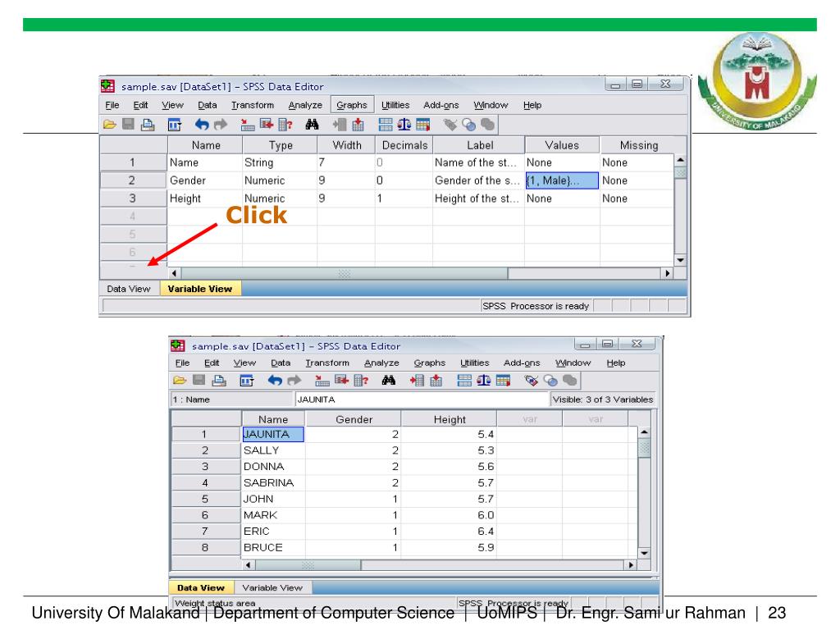The image size is (840, 630).
Task: Insert variable icon in lower window toolbar
Action: (436, 381)
